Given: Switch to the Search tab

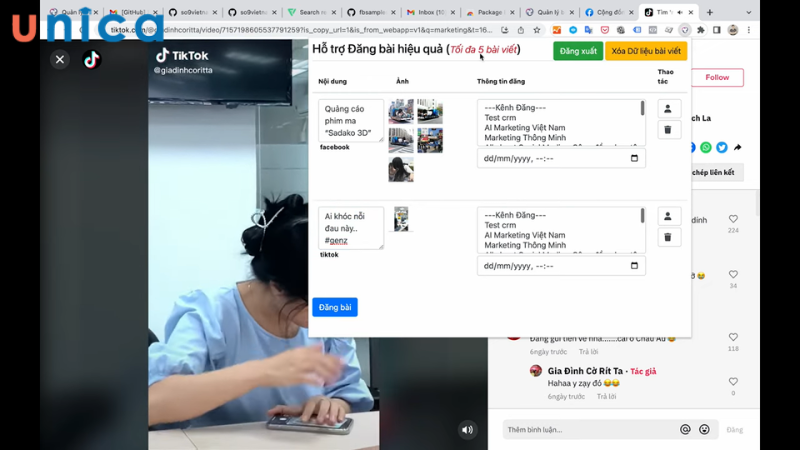Looking at the screenshot, I should coord(312,12).
